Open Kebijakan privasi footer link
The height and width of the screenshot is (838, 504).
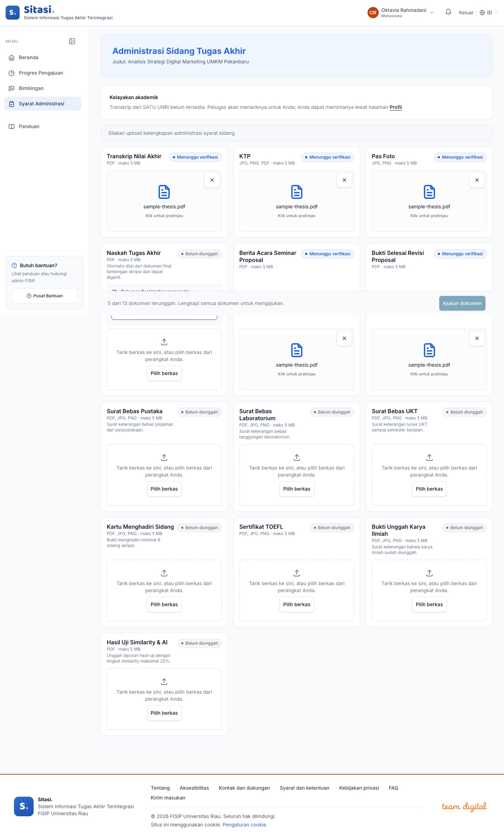click(359, 788)
